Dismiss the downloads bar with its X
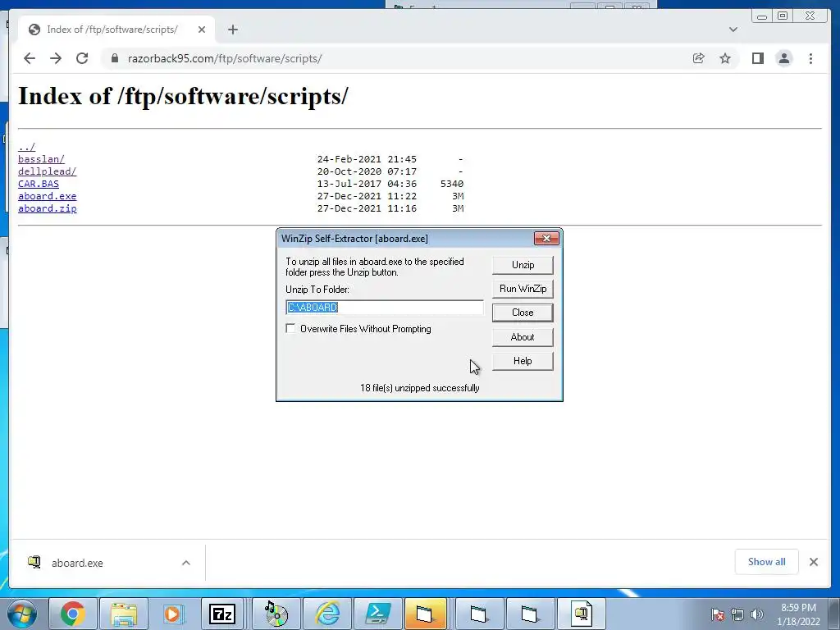This screenshot has width=840, height=630. [814, 561]
